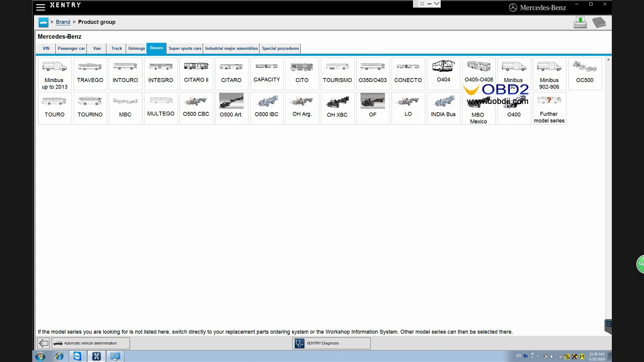644x362 pixels.
Task: Open the book icon at top right
Action: (599, 22)
